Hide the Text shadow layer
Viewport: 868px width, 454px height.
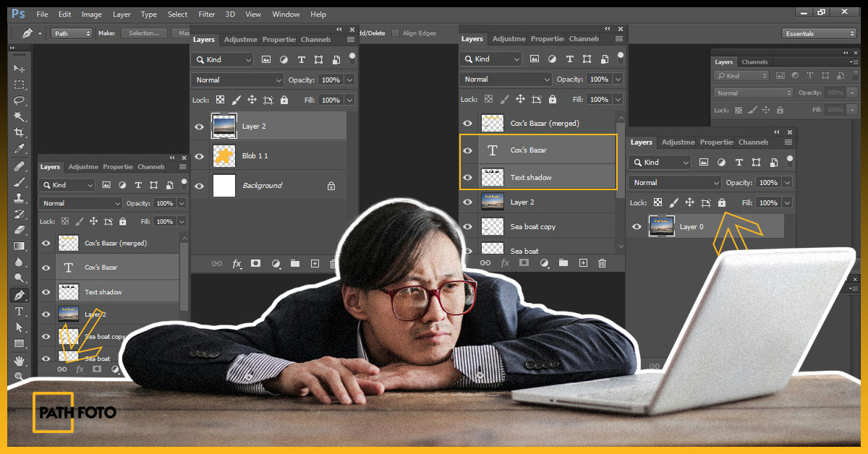tap(467, 178)
